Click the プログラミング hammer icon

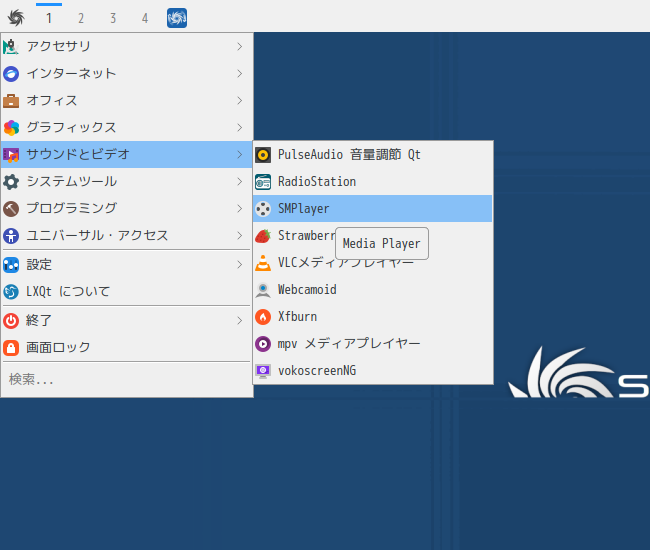(11, 208)
